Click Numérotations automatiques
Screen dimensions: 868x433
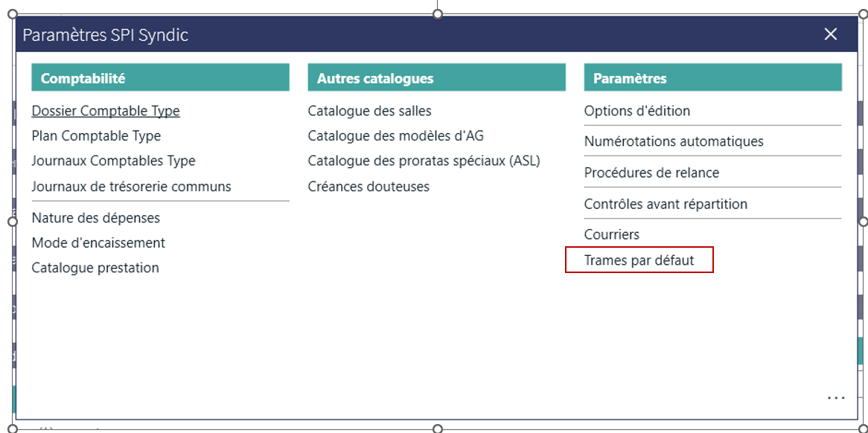click(x=674, y=141)
